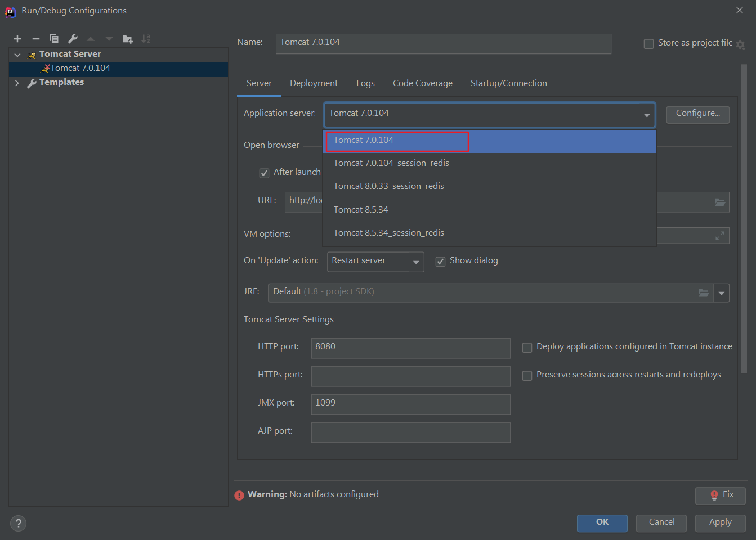Close the Application server dropdown arrow
The width and height of the screenshot is (756, 540).
pyautogui.click(x=646, y=115)
